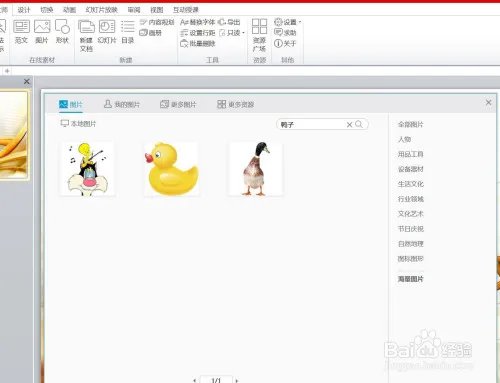This screenshot has height=383, width=500.
Task: Select the yellow rubber duck thumbnail
Action: click(172, 169)
